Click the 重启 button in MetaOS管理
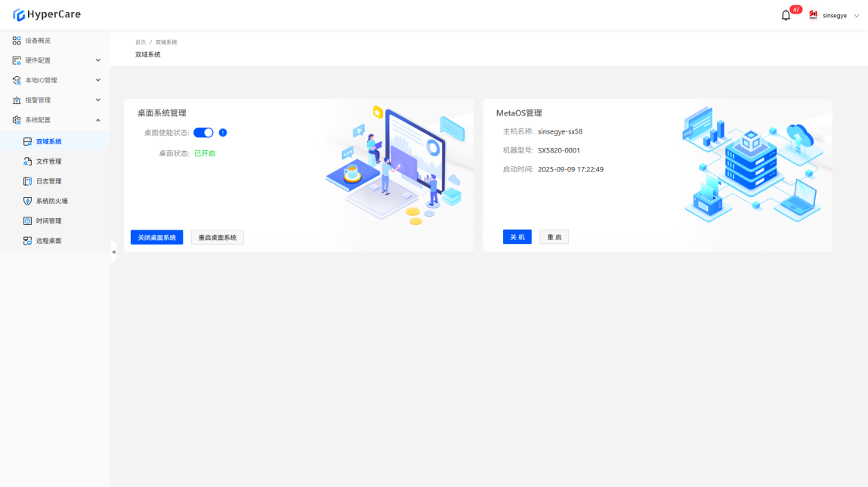This screenshot has height=487, width=868. click(554, 237)
